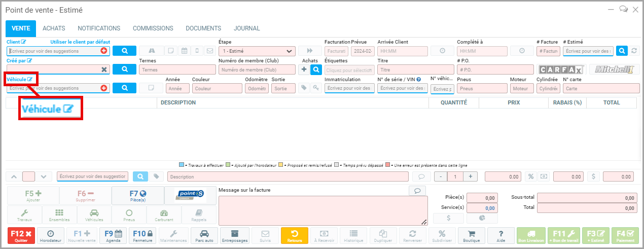Click the Retours undo button
This screenshot has height=249, width=644.
click(x=295, y=236)
